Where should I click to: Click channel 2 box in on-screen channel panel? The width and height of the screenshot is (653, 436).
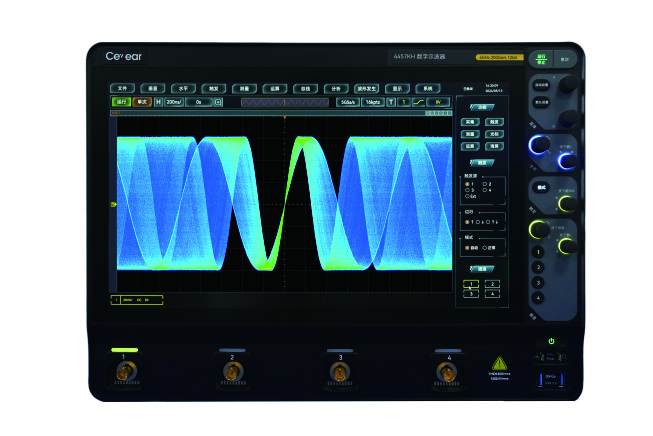pos(492,284)
